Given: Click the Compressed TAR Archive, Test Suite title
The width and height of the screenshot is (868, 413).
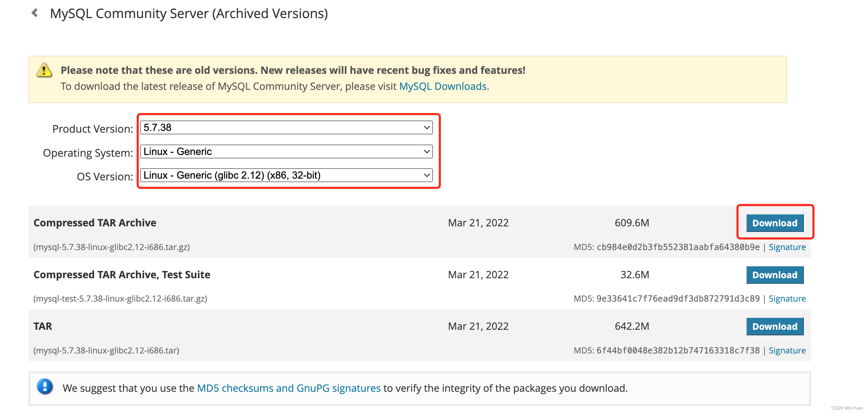Looking at the screenshot, I should click(122, 275).
